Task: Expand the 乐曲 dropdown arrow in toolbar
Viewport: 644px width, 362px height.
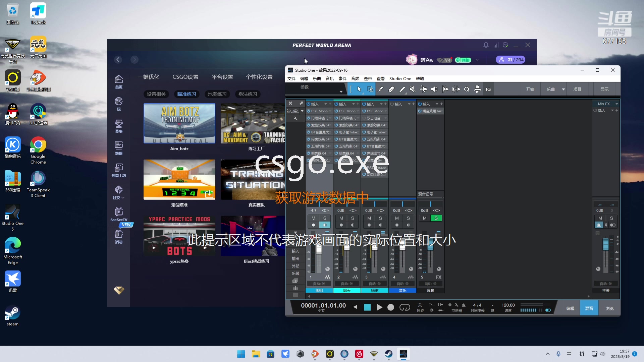Action: click(x=563, y=89)
